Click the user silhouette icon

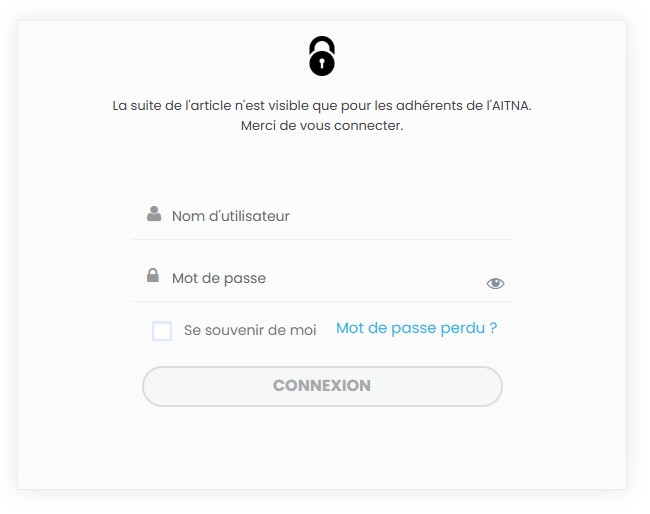click(x=154, y=214)
